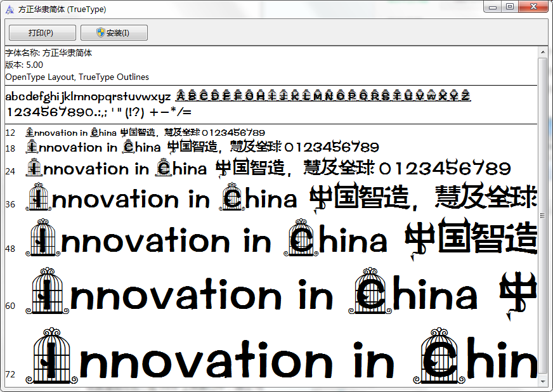The height and width of the screenshot is (392, 553).
Task: Click the vertical scrollbar thumb
Action: coord(542,216)
